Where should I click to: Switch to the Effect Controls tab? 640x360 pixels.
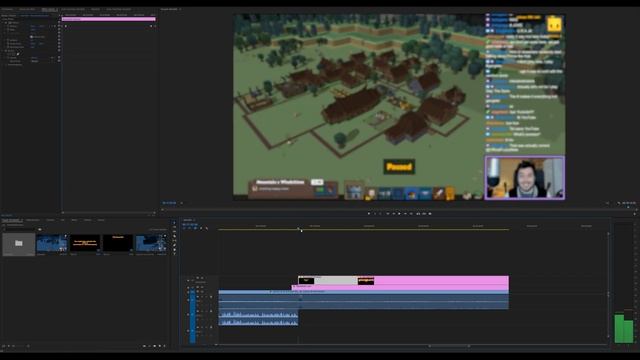[x=49, y=9]
